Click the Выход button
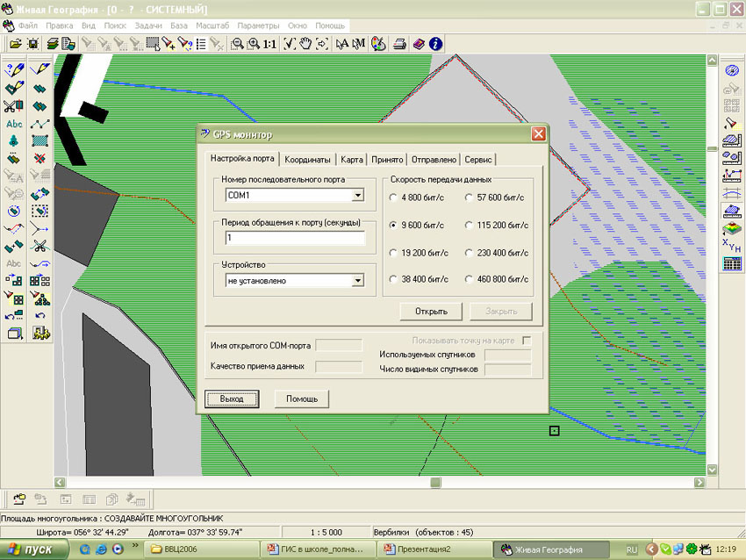Screen dimensions: 746x560 coord(232,398)
